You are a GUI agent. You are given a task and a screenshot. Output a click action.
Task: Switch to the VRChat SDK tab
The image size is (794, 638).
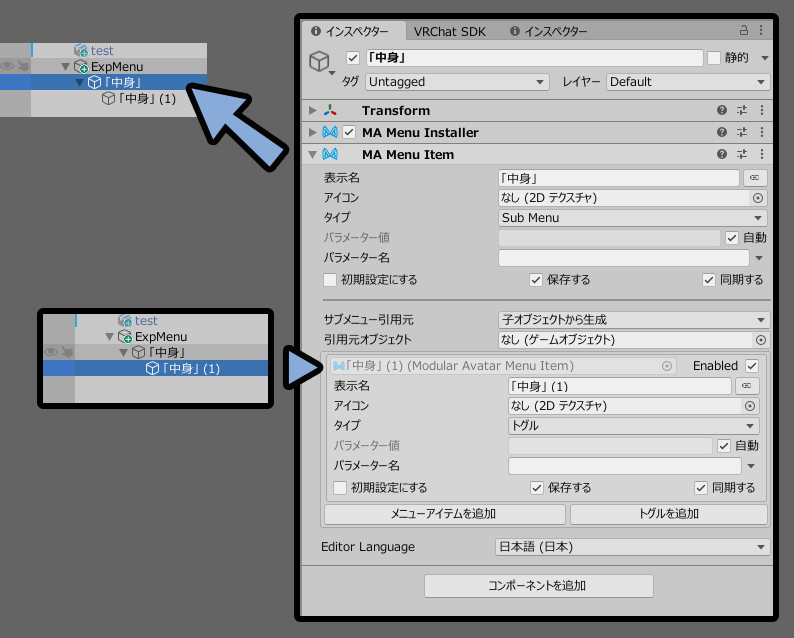click(x=450, y=31)
